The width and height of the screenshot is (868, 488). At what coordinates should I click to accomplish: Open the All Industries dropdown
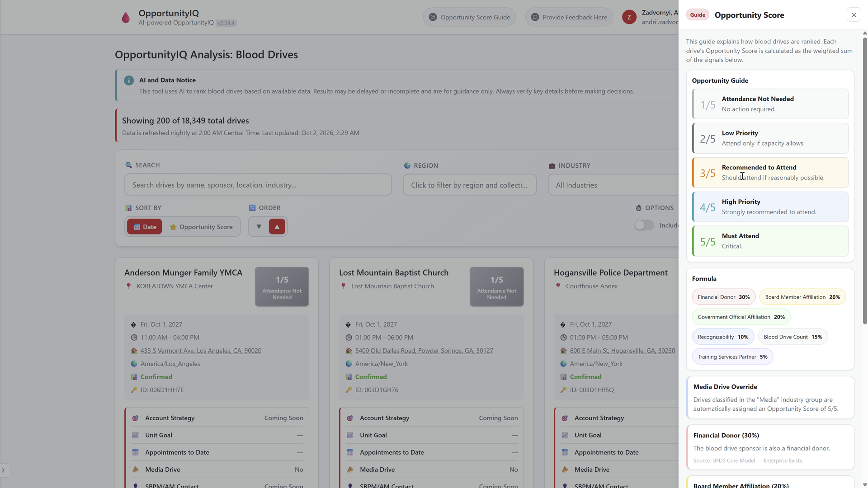pos(613,185)
